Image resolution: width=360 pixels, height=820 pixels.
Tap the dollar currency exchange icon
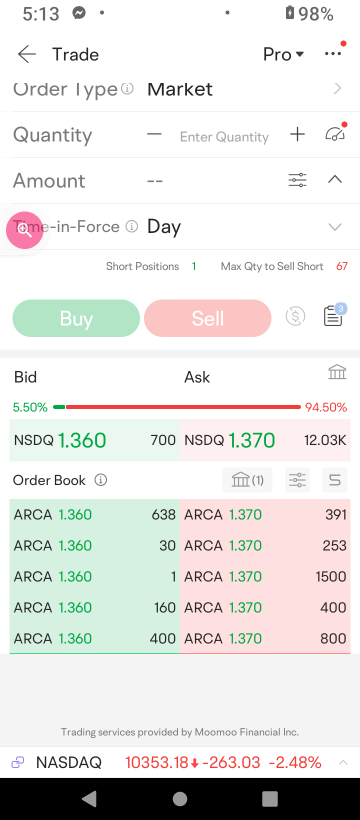[x=295, y=316]
